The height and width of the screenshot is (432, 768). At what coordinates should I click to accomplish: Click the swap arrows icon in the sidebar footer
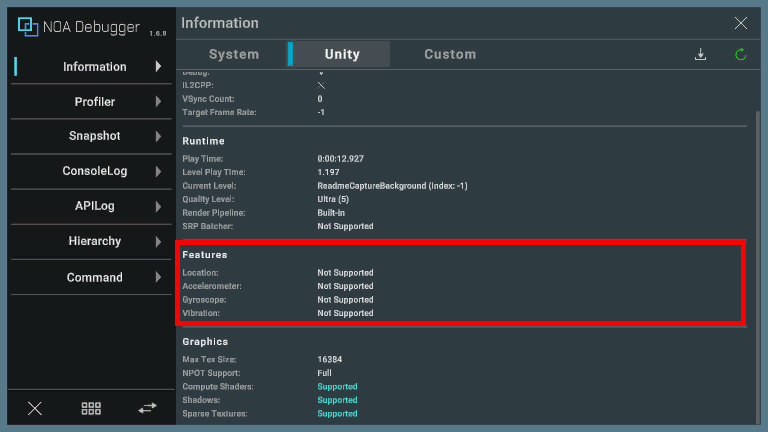tap(147, 408)
